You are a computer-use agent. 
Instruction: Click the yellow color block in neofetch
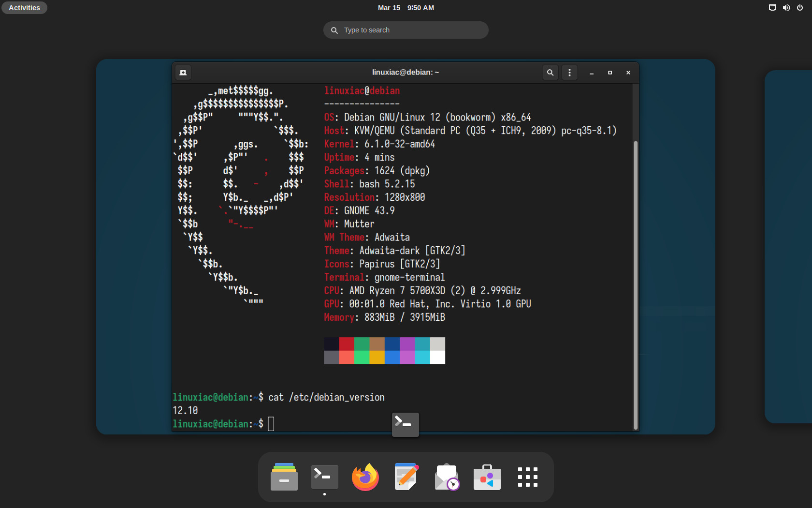click(377, 357)
